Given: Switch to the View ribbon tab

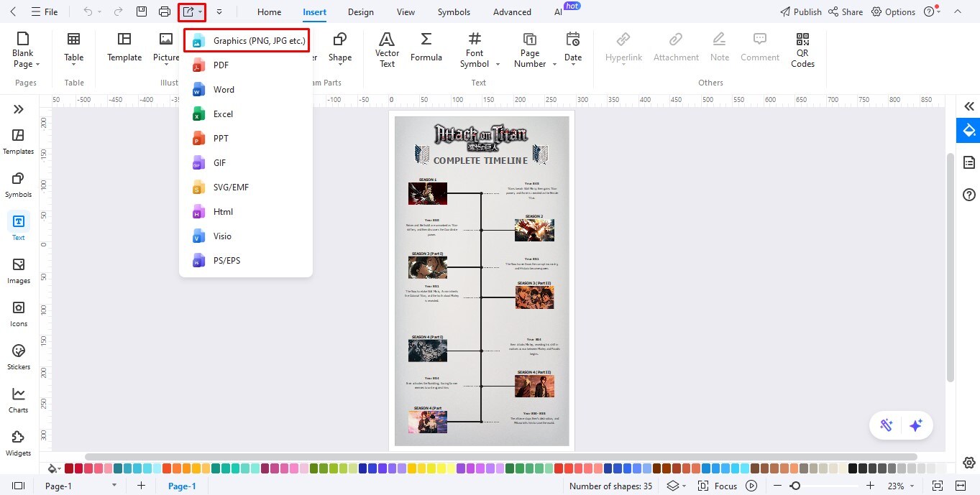Looking at the screenshot, I should tap(406, 11).
